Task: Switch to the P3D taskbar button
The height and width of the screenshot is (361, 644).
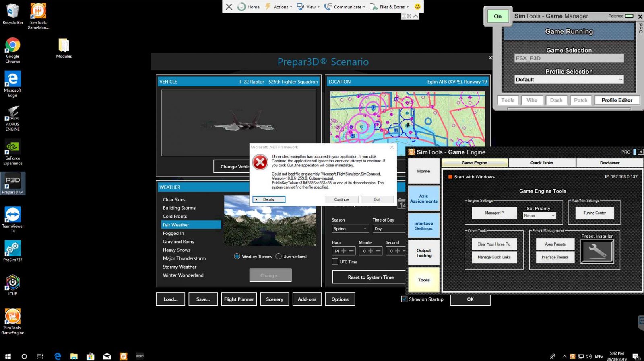Action: (140, 356)
